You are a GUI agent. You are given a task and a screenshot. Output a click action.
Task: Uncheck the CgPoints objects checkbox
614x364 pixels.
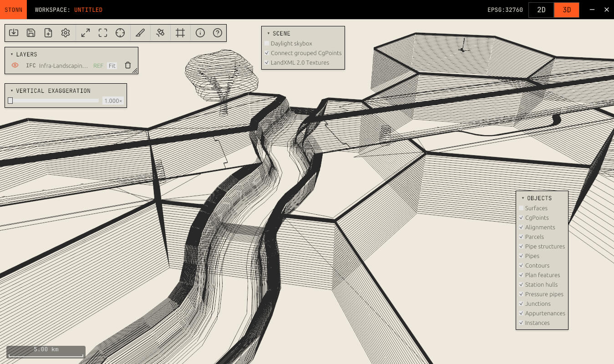click(521, 217)
